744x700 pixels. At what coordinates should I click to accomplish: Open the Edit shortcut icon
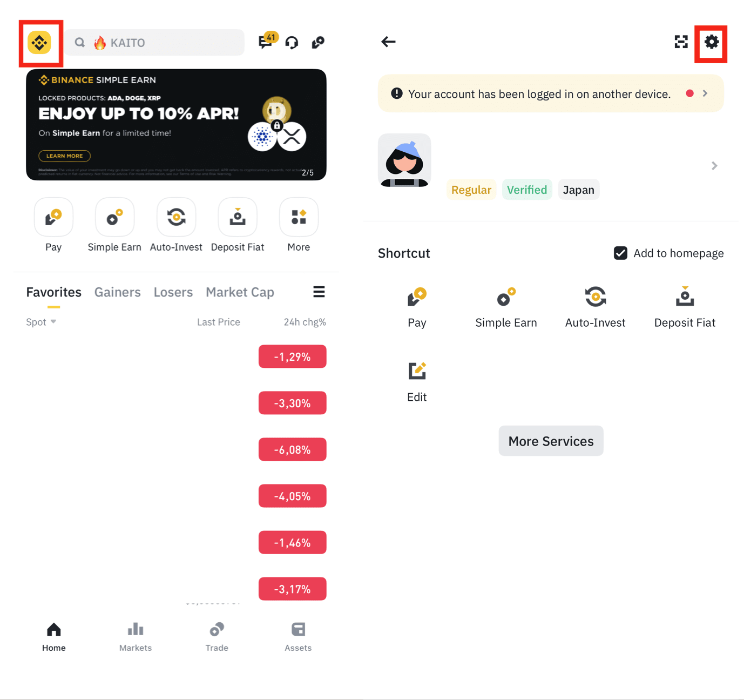417,371
